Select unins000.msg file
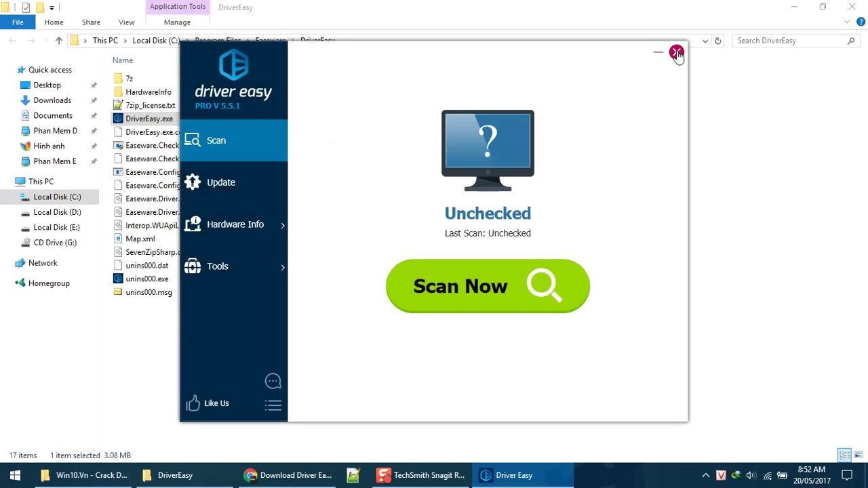This screenshot has width=868, height=488. [149, 292]
